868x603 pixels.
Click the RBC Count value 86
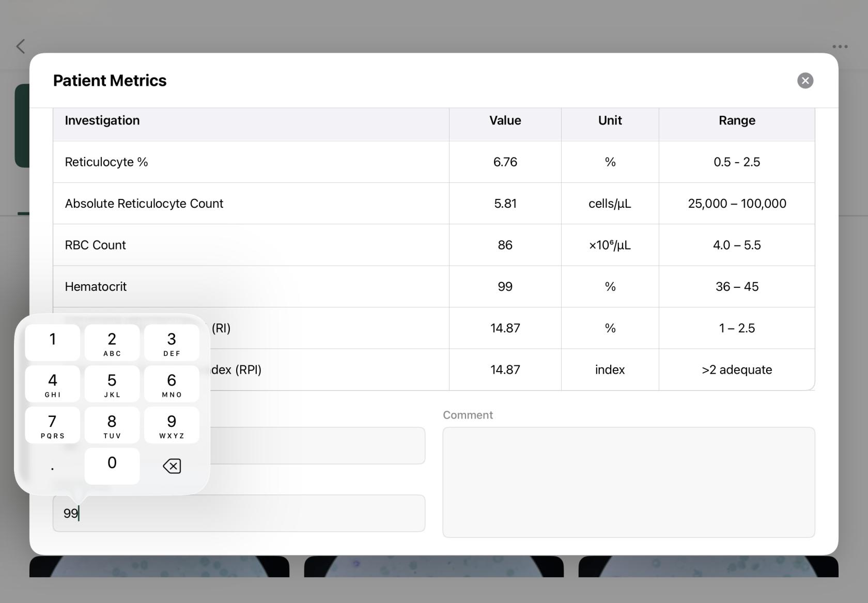click(x=505, y=245)
